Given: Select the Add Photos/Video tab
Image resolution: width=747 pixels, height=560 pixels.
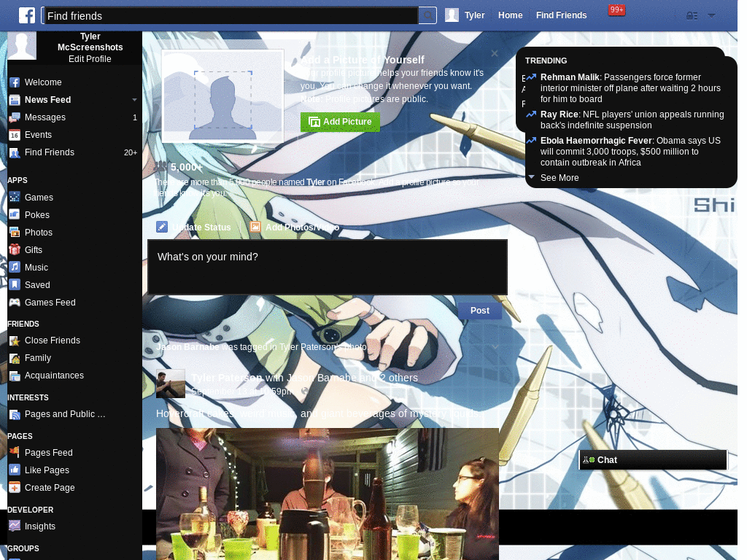Looking at the screenshot, I should coord(295,227).
